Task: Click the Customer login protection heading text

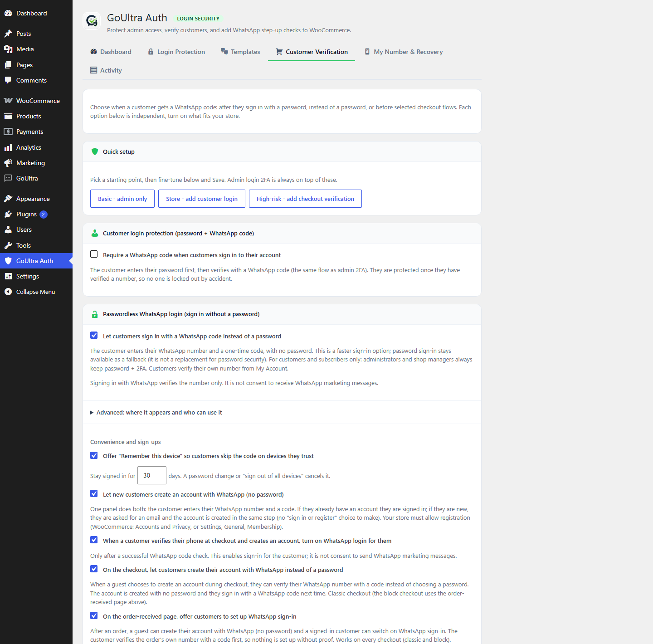Action: (178, 233)
